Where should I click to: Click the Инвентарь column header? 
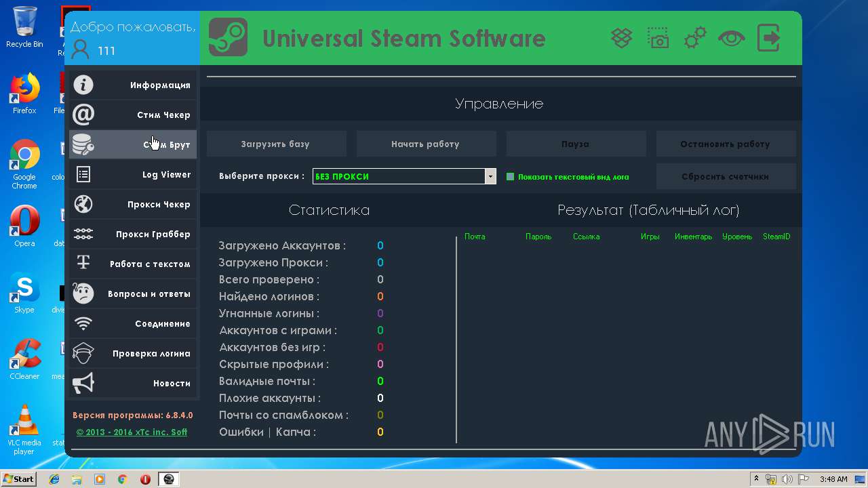pyautogui.click(x=693, y=237)
